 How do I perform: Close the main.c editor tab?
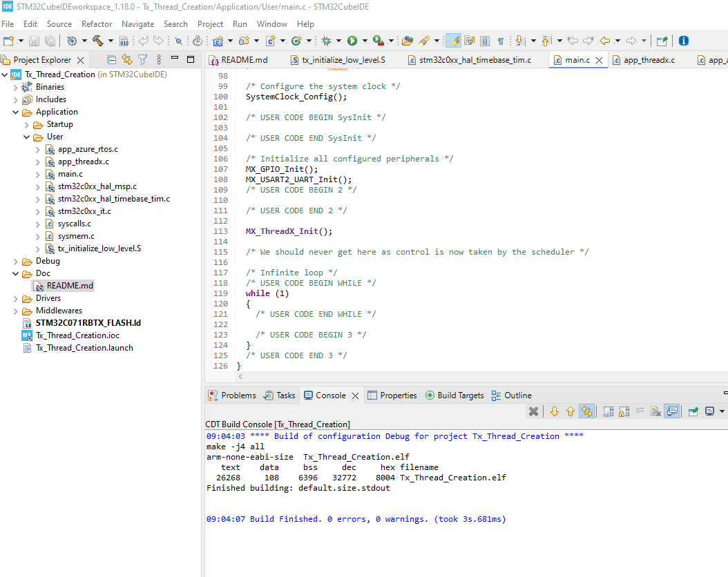[599, 60]
